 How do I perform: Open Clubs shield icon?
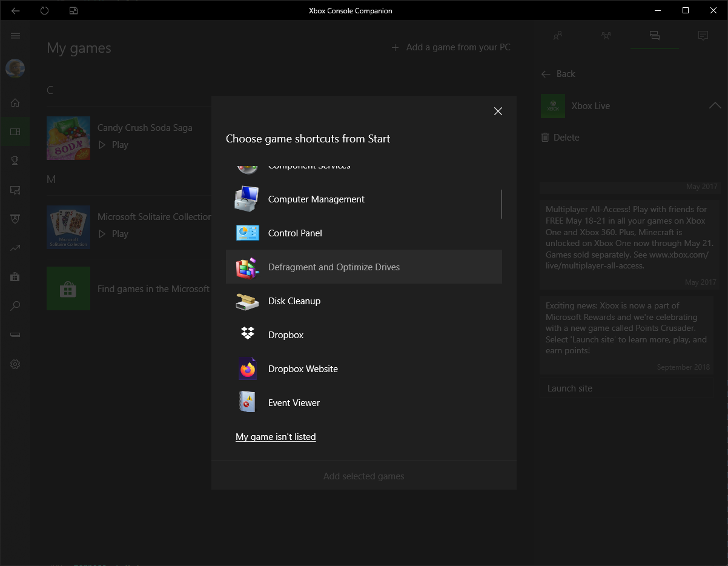pos(16,219)
